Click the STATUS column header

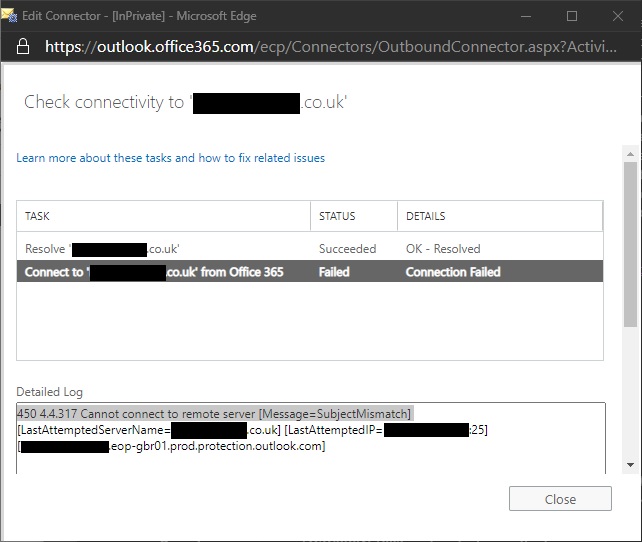[353, 216]
